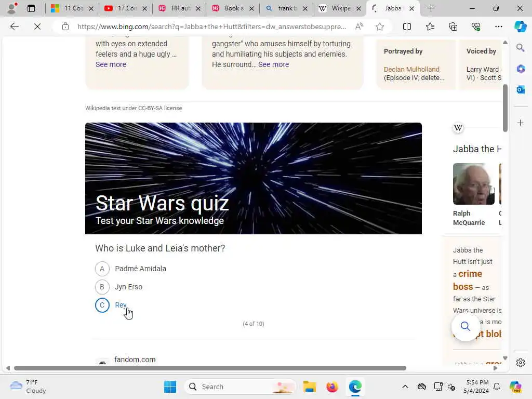Add a new sidebar app
This screenshot has height=399, width=532.
[521, 123]
